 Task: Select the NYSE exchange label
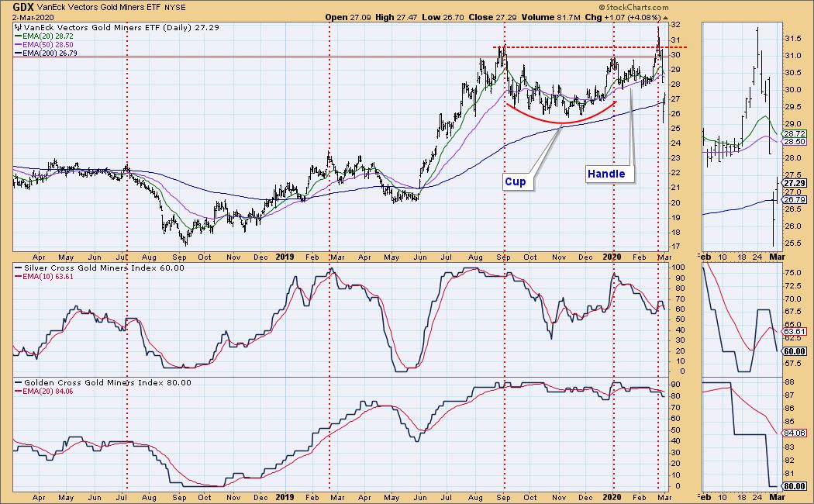(x=175, y=8)
